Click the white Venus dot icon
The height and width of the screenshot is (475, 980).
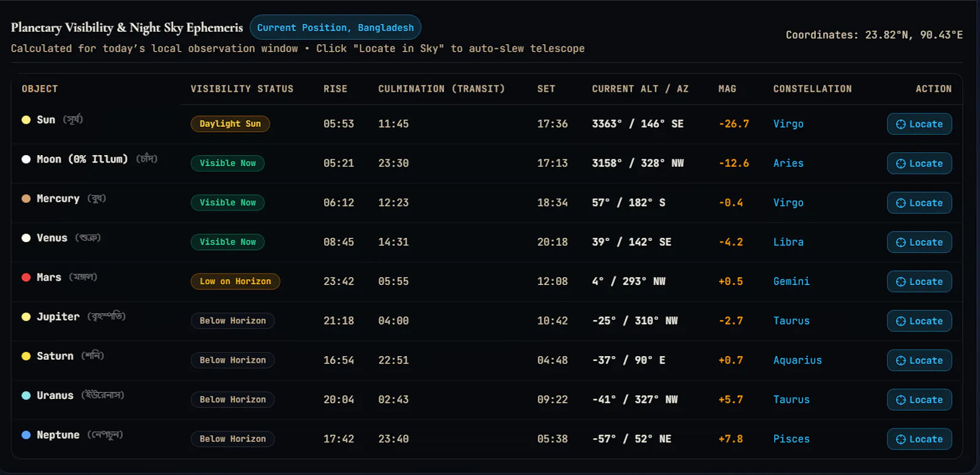[26, 238]
